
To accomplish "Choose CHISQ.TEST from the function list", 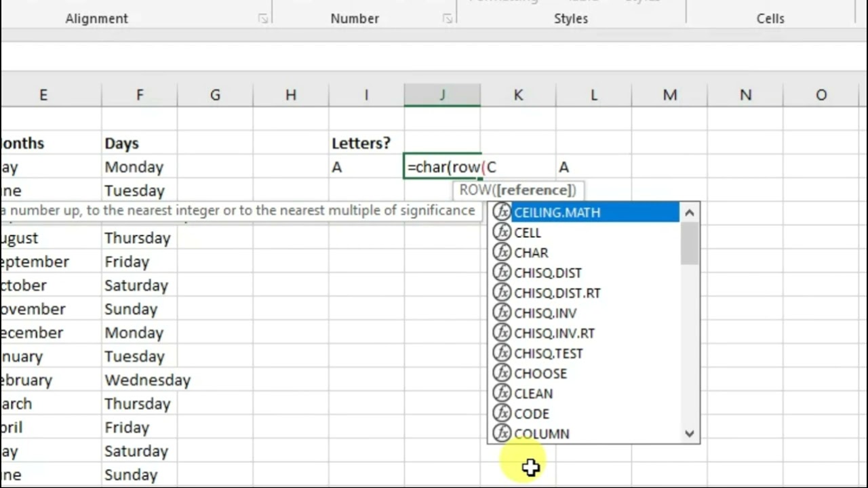I will tap(548, 353).
